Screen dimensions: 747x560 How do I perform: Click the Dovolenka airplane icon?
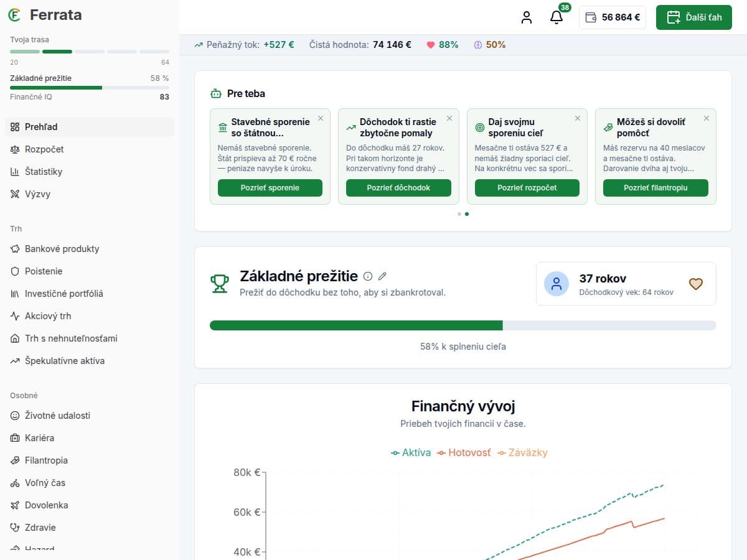pos(15,505)
